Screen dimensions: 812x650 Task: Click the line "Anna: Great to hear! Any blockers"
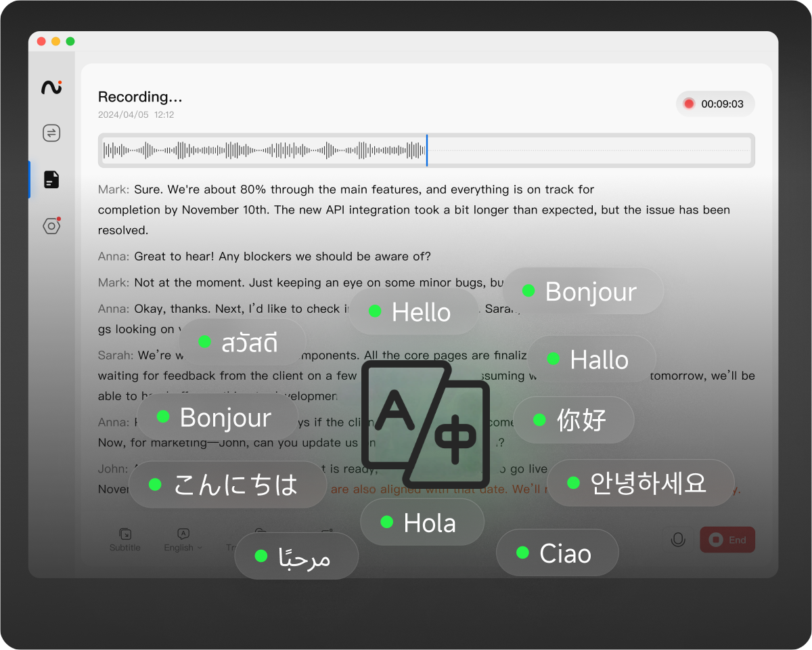coord(265,257)
